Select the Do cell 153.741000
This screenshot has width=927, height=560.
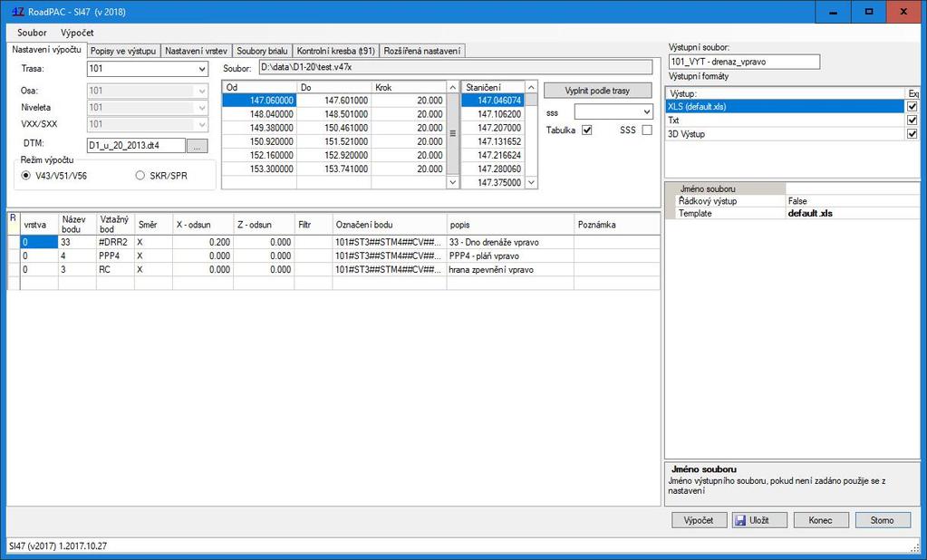point(334,169)
